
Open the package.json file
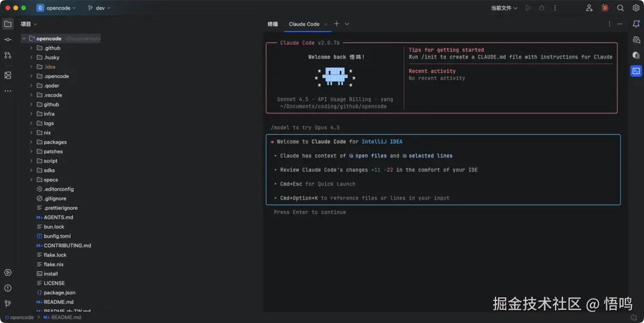coord(60,293)
